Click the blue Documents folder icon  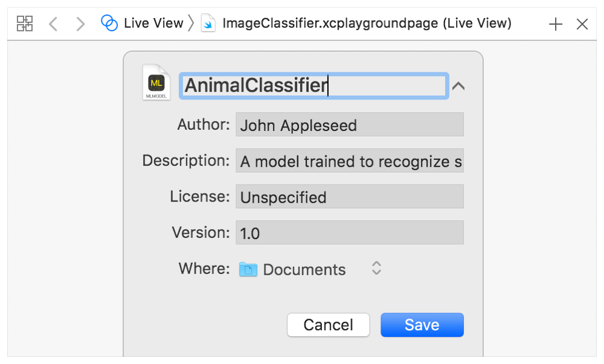click(x=248, y=269)
